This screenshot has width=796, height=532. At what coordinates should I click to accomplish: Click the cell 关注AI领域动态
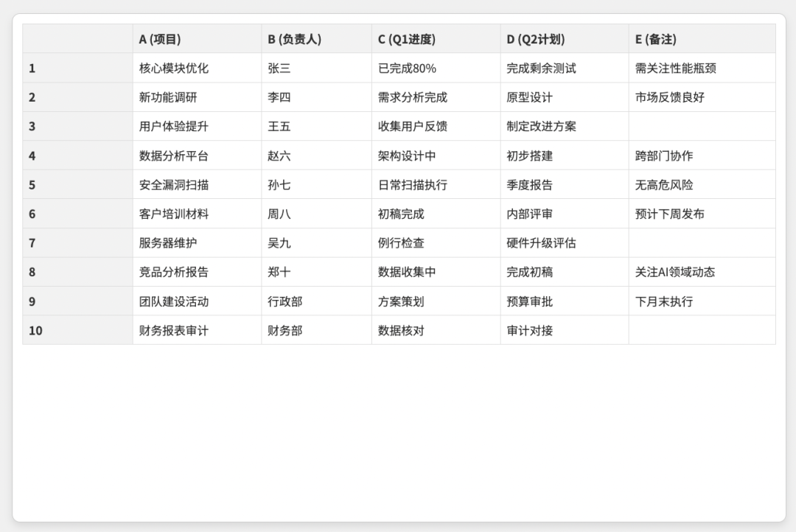[702, 272]
